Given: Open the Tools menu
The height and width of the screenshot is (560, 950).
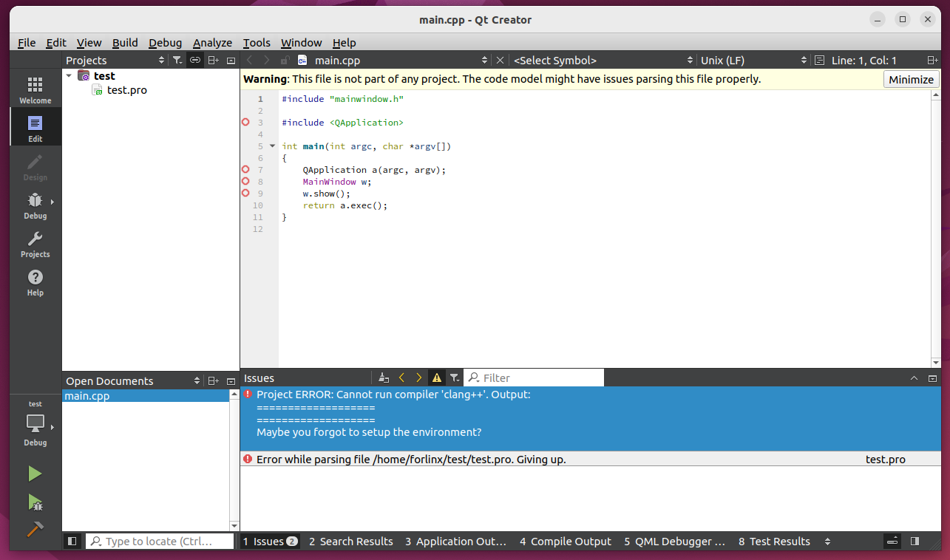Looking at the screenshot, I should tap(257, 43).
